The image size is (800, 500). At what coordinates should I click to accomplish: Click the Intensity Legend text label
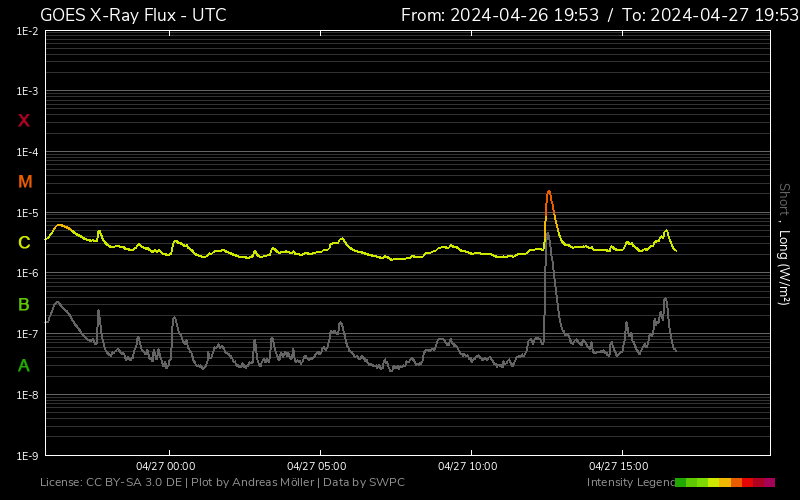[x=629, y=483]
